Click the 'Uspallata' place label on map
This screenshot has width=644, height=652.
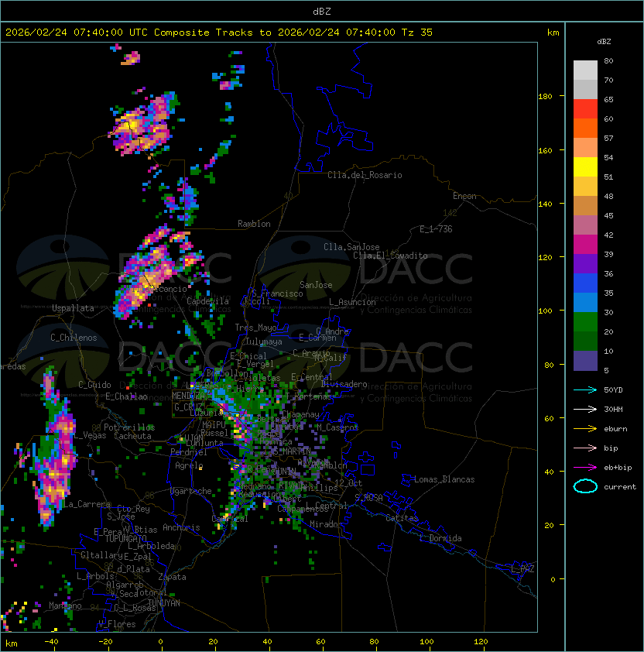tap(73, 308)
